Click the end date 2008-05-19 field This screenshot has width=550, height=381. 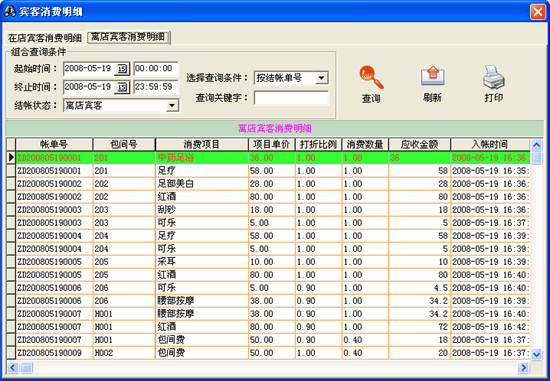(x=89, y=87)
